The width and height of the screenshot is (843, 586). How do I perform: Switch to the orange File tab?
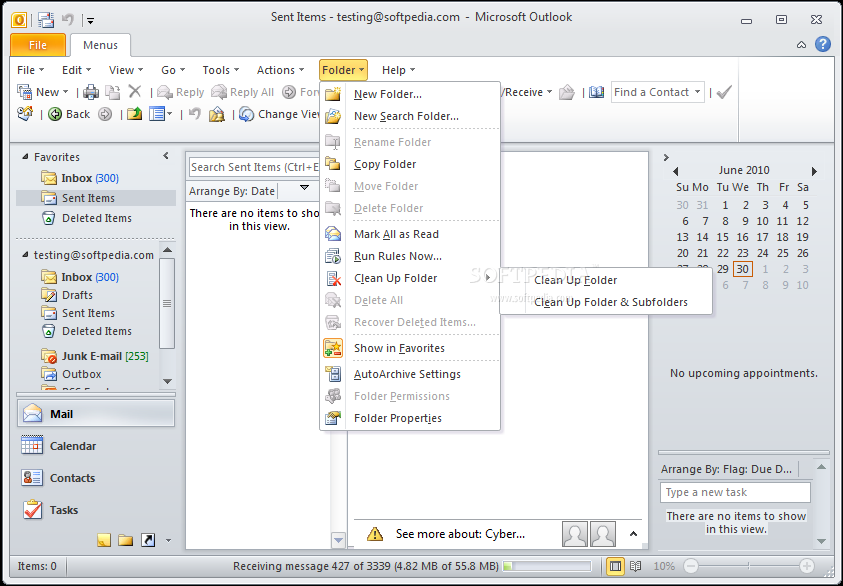click(38, 45)
